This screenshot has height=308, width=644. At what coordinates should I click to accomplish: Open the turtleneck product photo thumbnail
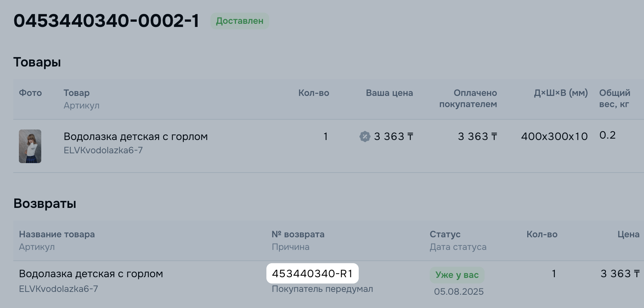pos(30,146)
